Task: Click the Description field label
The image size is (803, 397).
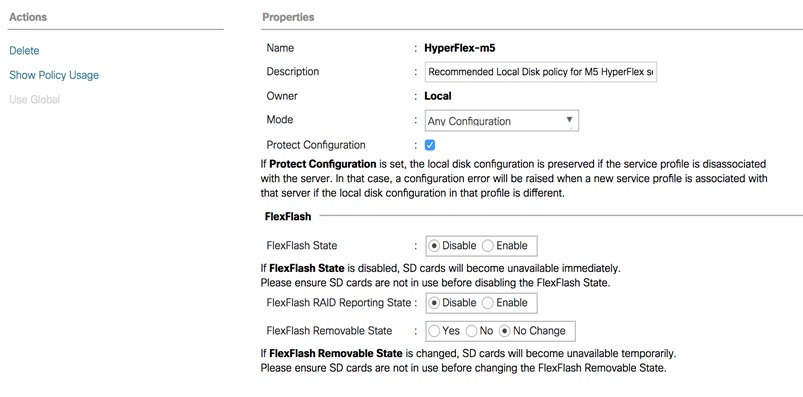Action: 292,72
